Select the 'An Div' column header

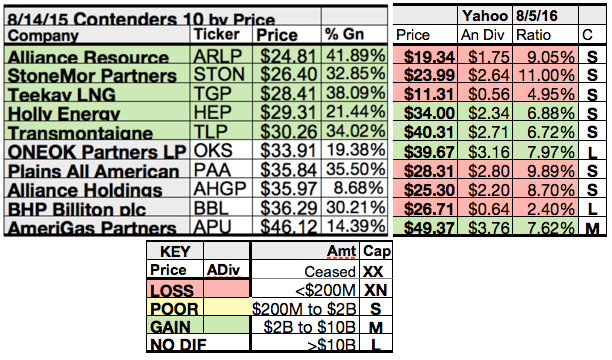pyautogui.click(x=485, y=34)
